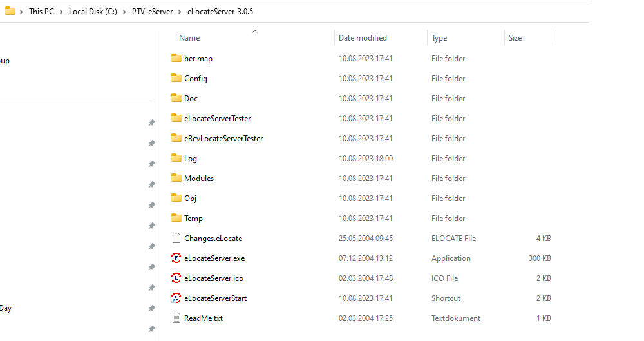
Task: Open the chevron after Local Disk (C:)
Action: [125, 12]
